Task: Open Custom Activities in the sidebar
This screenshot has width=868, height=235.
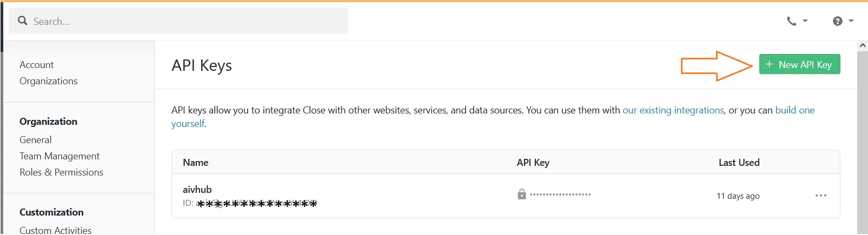Action: pos(56,230)
